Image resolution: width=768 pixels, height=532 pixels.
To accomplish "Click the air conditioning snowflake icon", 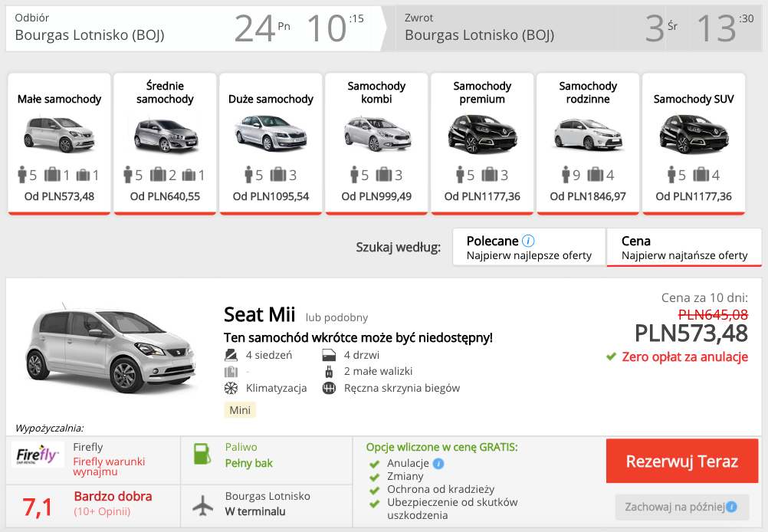I will [231, 389].
